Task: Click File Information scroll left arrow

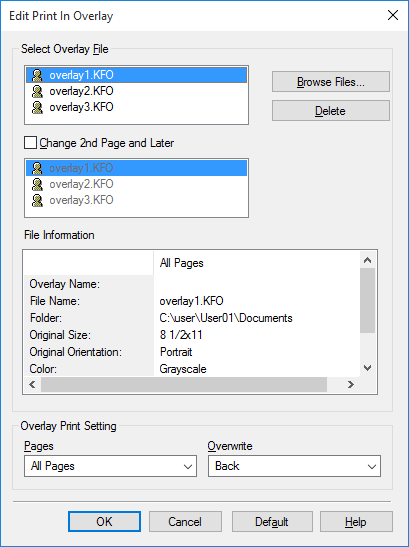Action: [x=32, y=384]
